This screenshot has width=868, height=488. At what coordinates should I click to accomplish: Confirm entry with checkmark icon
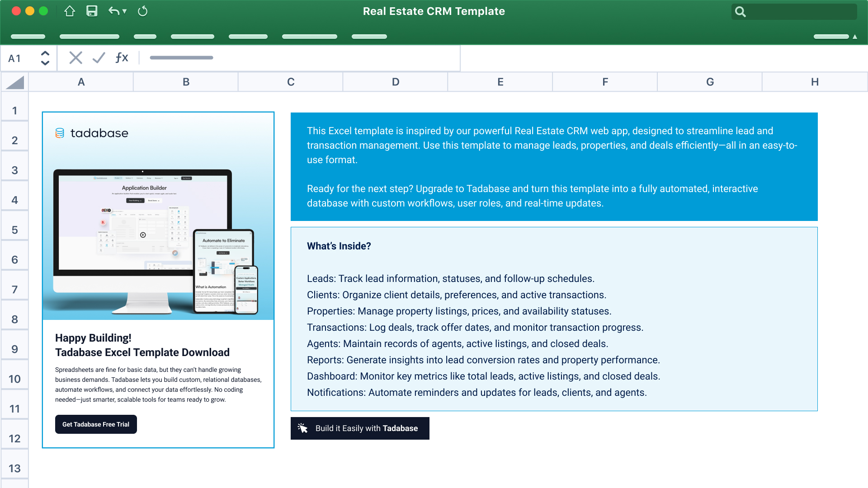point(99,58)
